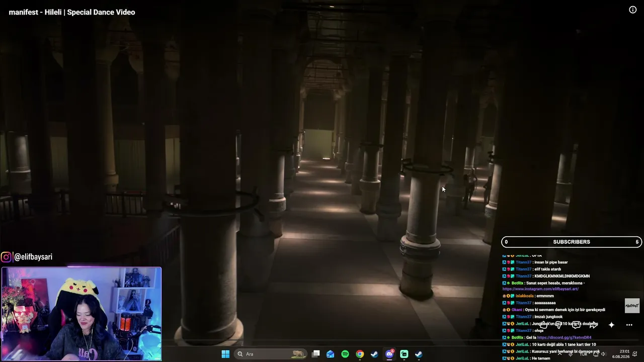Viewport: 644px width, 362px height.
Task: Open the comments icon on the video
Action: tap(576, 325)
